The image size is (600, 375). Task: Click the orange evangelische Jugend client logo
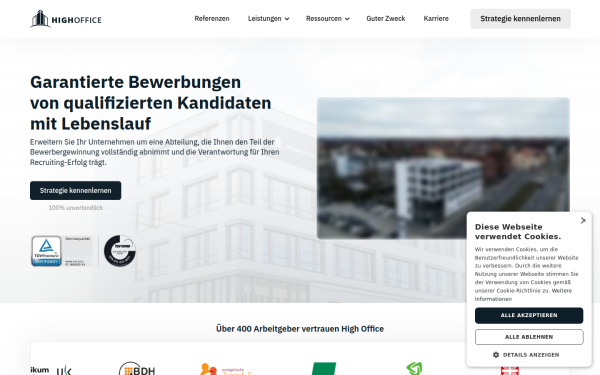(x=226, y=369)
